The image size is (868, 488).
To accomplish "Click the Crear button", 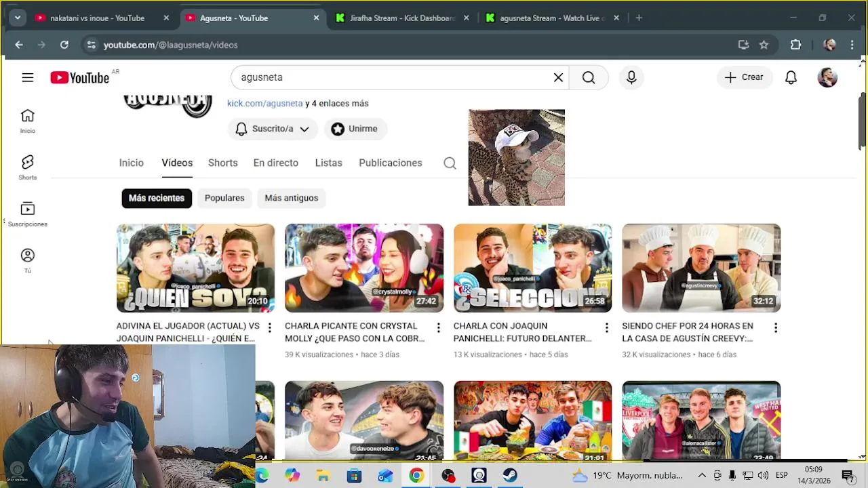I will pos(745,77).
